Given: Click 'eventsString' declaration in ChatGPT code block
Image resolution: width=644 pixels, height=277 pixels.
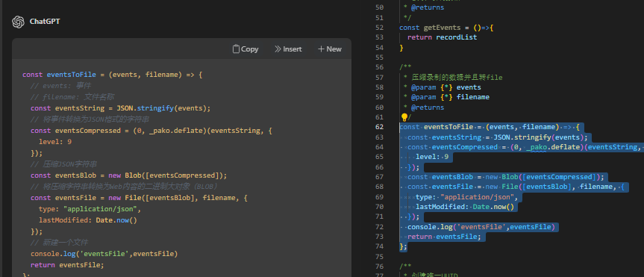Looking at the screenshot, I should coord(80,108).
